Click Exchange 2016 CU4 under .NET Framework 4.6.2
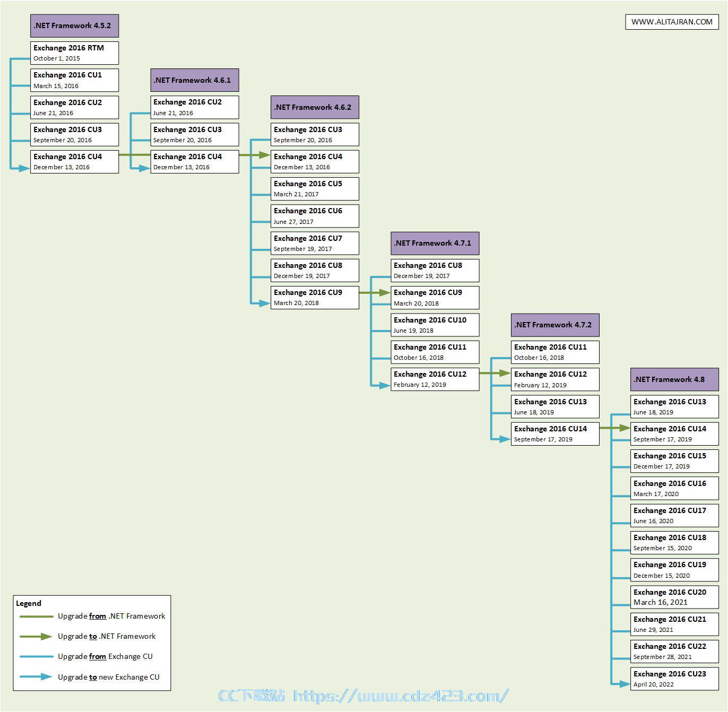728x712 pixels. tap(315, 162)
